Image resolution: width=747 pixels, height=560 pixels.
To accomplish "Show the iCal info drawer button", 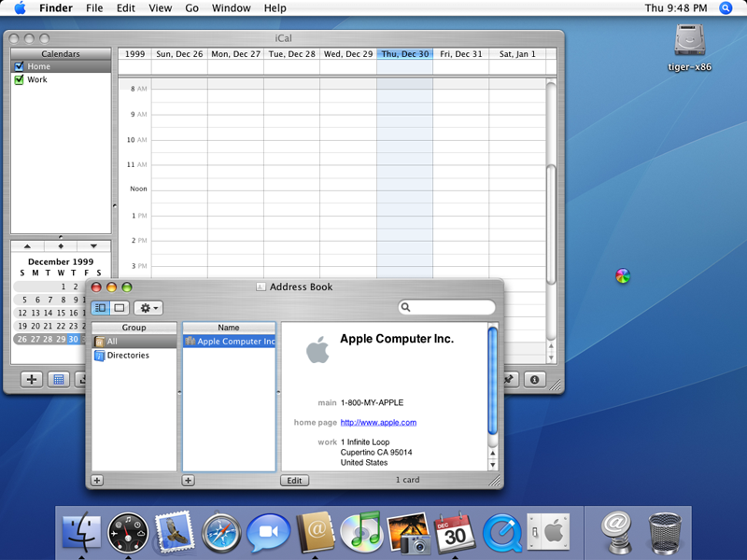I will tap(535, 379).
